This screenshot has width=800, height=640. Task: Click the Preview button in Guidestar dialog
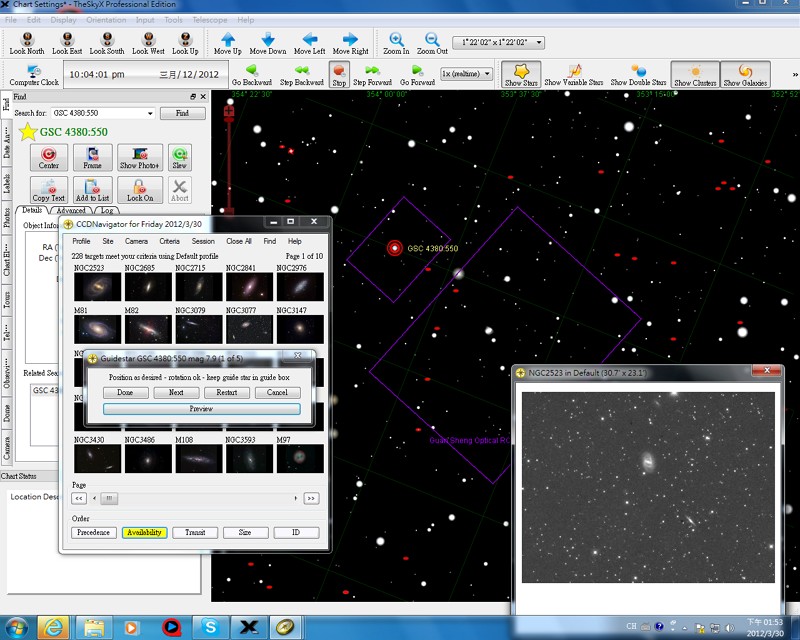coord(201,409)
